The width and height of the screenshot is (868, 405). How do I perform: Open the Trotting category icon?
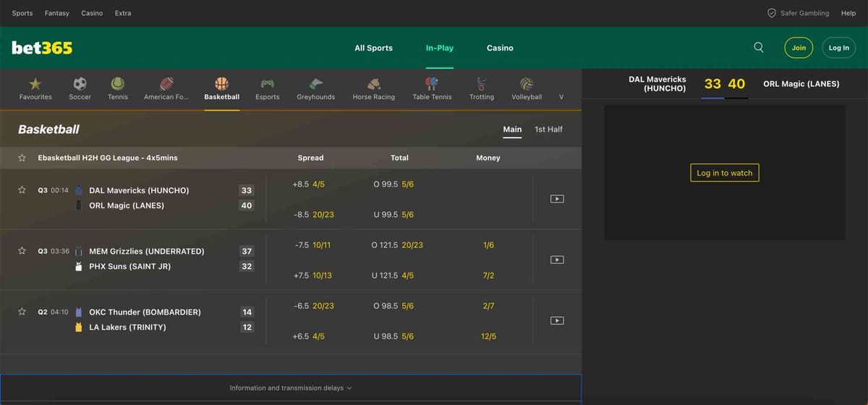tap(482, 83)
